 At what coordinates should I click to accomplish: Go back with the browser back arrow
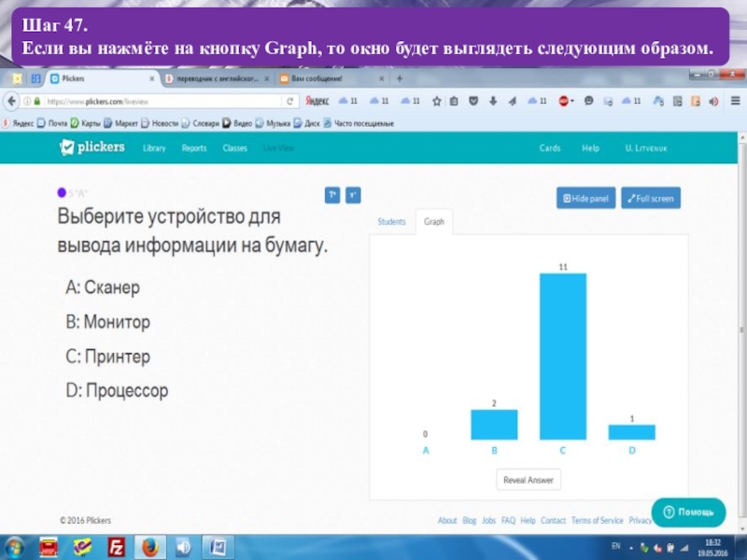(11, 101)
